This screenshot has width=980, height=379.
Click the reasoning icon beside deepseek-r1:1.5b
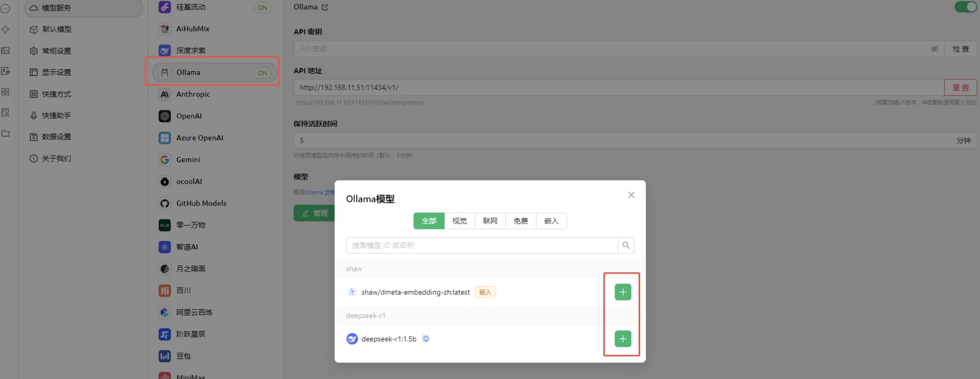pos(426,339)
